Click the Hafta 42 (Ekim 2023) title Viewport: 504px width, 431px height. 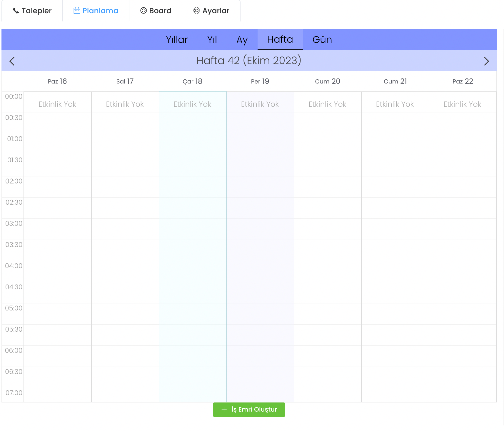(x=249, y=61)
